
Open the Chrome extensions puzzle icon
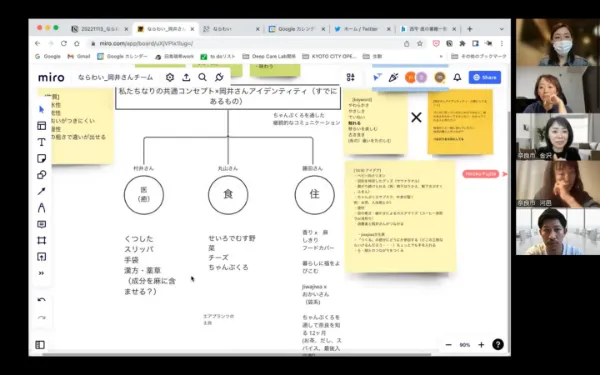[462, 44]
